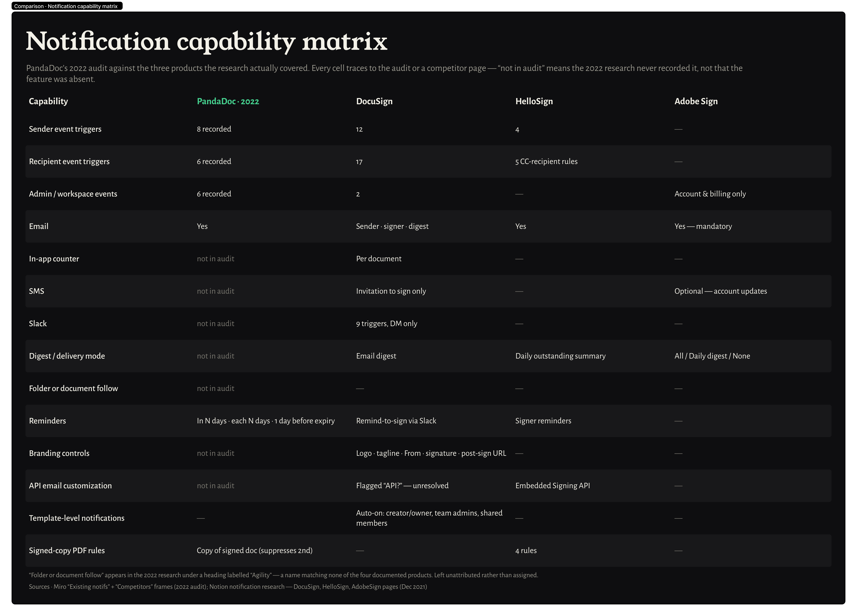Click the 'Auto-on: creator/owner, team admins' cell

pos(429,518)
